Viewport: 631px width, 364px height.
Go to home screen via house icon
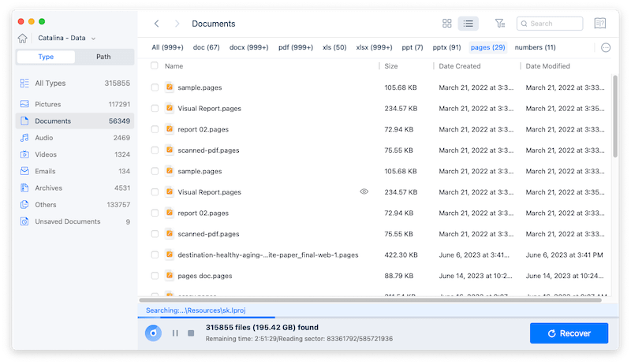pyautogui.click(x=23, y=38)
